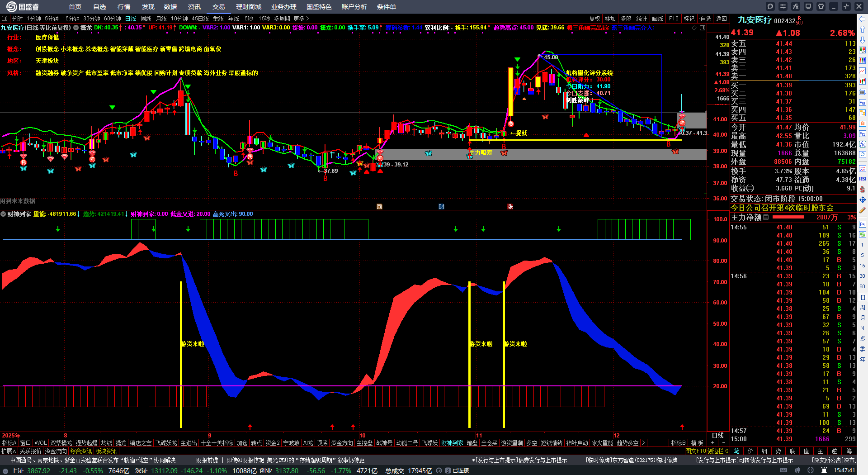Screen dimensions: 868x475
Task: Click the blue back arrow in right sidebar
Action: pyautogui.click(x=863, y=19)
